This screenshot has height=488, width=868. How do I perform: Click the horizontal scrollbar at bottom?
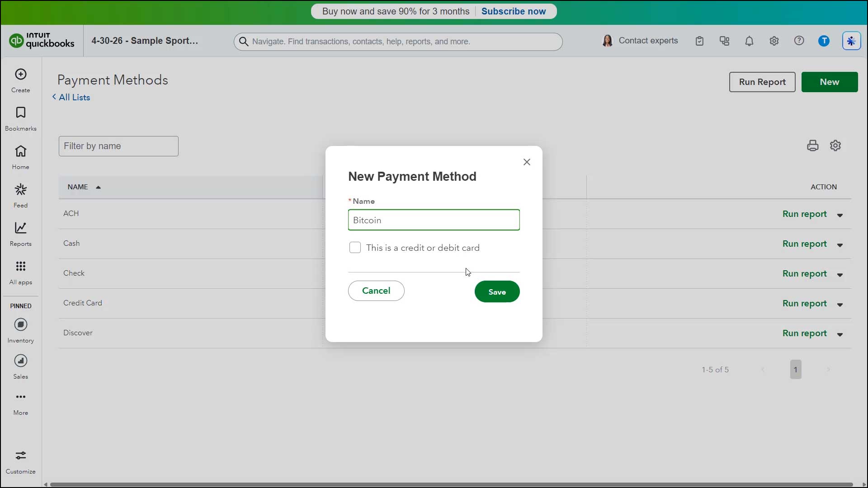click(x=451, y=484)
